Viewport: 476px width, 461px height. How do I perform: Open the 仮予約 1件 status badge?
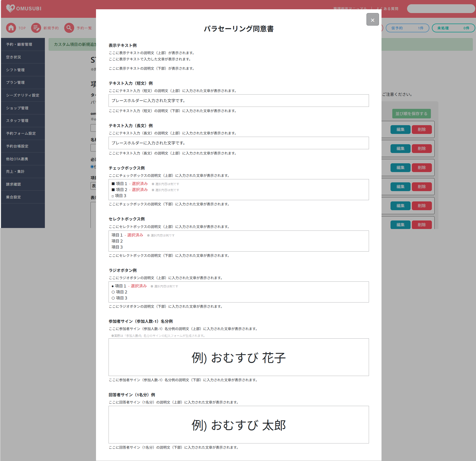[407, 28]
